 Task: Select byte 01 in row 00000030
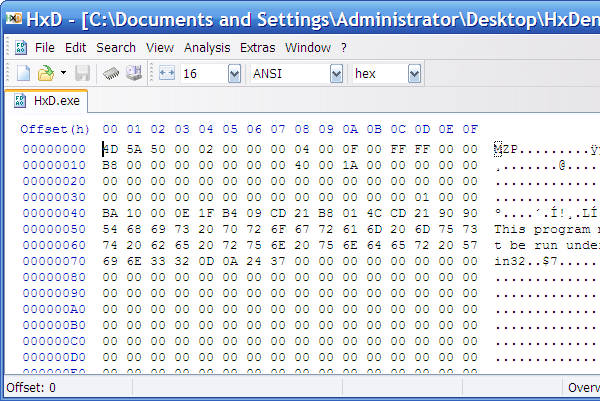click(422, 197)
